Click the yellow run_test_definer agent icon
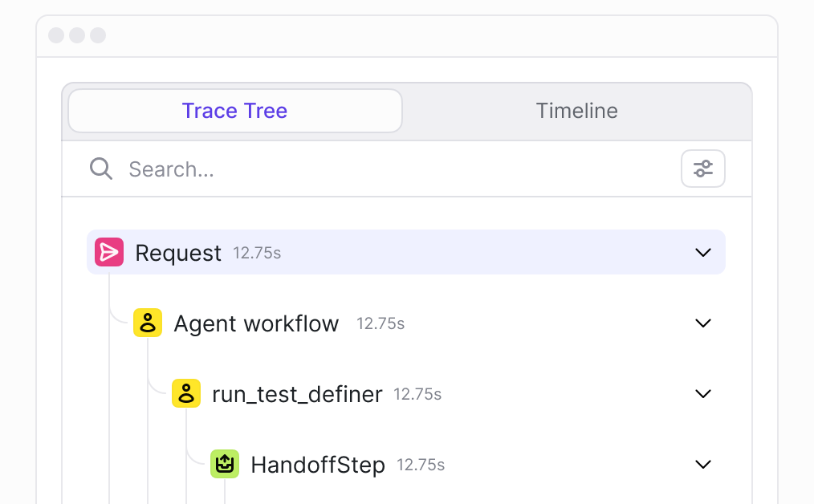814x504 pixels. 186,393
